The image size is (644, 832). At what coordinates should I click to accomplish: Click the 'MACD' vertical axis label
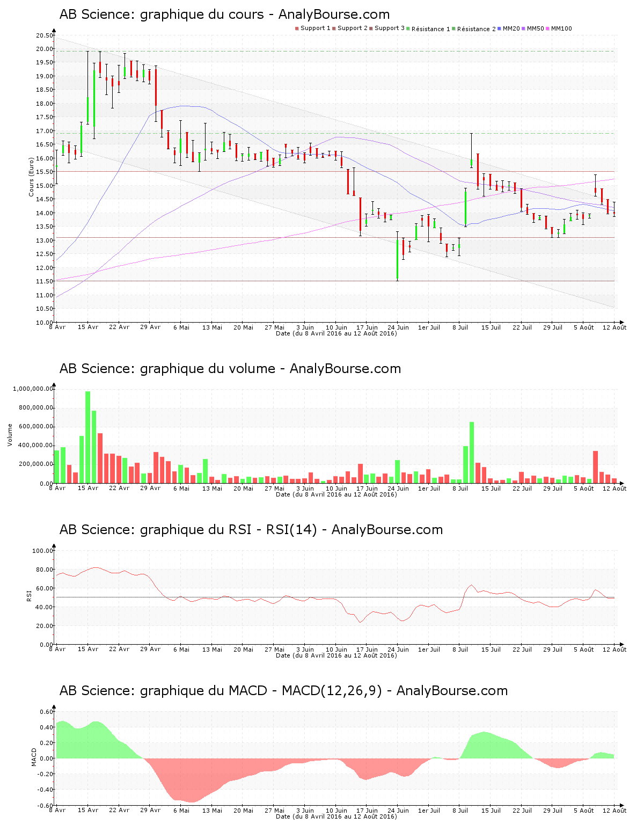[34, 757]
